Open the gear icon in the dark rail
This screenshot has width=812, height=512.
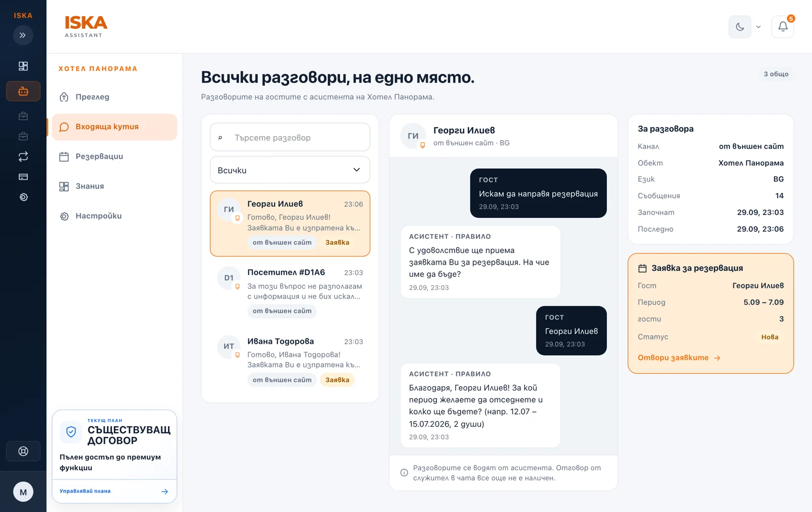click(x=23, y=197)
